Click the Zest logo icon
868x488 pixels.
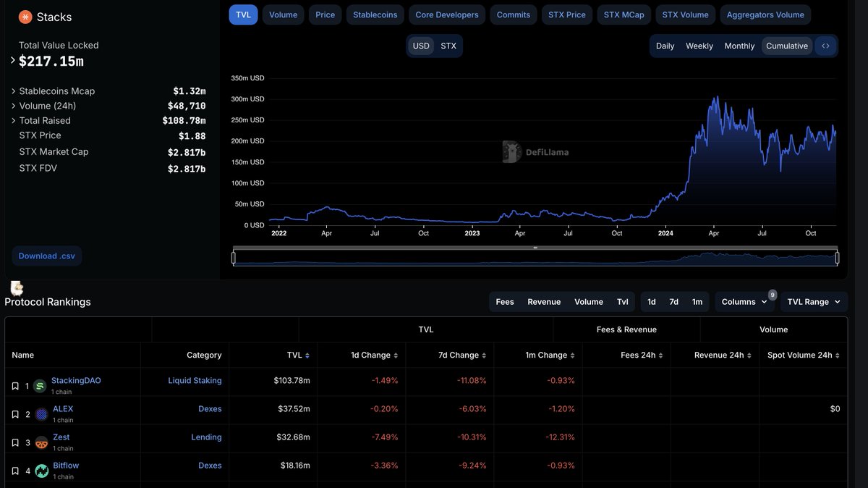[41, 442]
